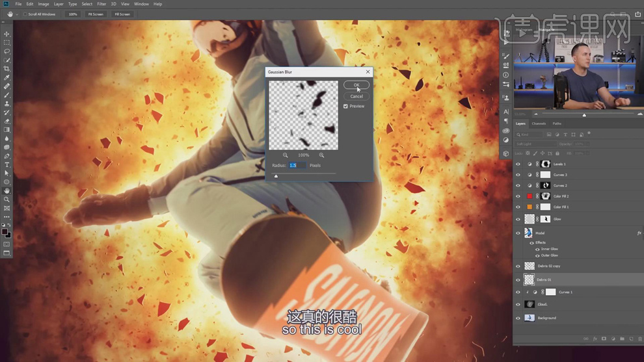Open the Window menu
Viewport: 644px width, 362px height.
point(141,4)
